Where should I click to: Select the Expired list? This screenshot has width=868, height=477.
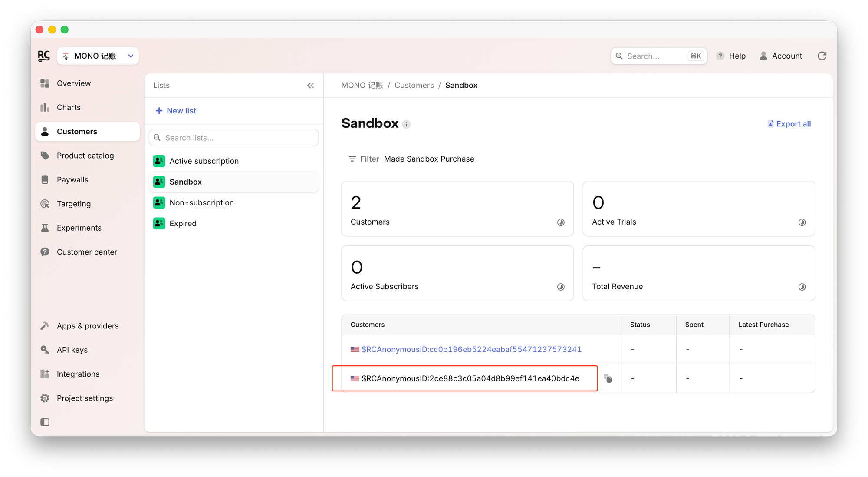pyautogui.click(x=183, y=224)
